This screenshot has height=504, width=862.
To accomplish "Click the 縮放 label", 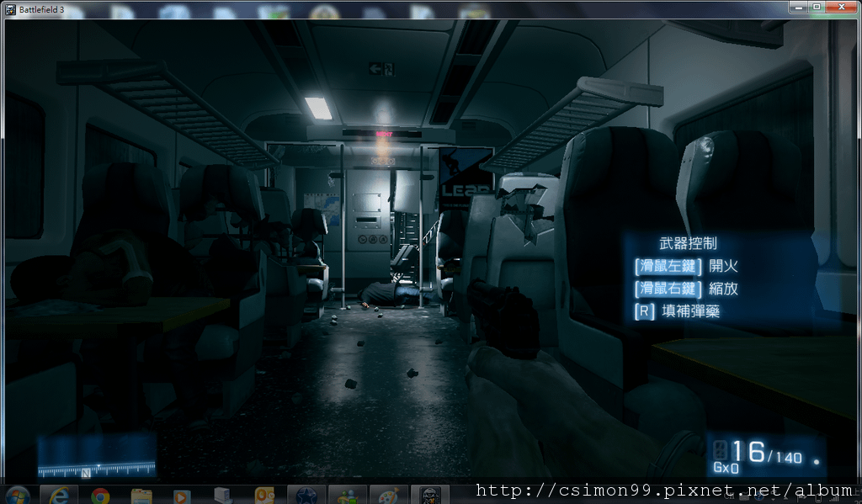I will (723, 289).
